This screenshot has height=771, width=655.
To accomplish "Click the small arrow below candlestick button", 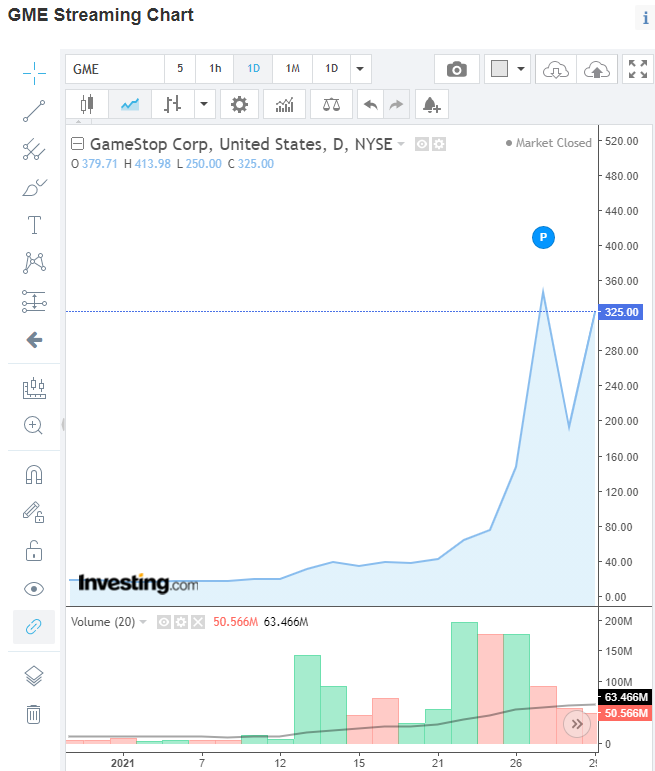I will (79, 121).
